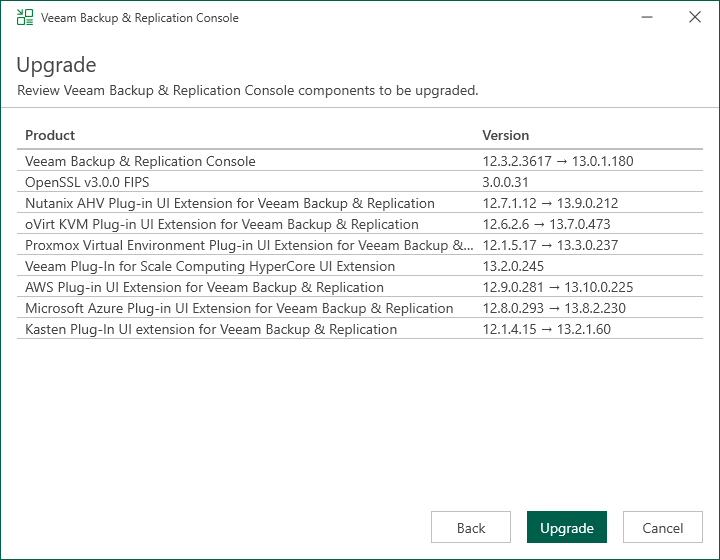Select the oVirt KVM Plug-in UI Extension row

[360, 224]
